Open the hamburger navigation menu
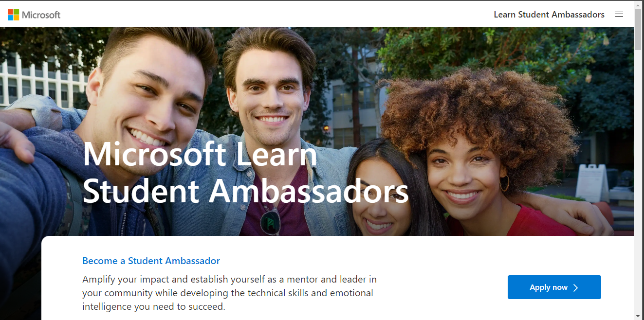 pyautogui.click(x=619, y=15)
